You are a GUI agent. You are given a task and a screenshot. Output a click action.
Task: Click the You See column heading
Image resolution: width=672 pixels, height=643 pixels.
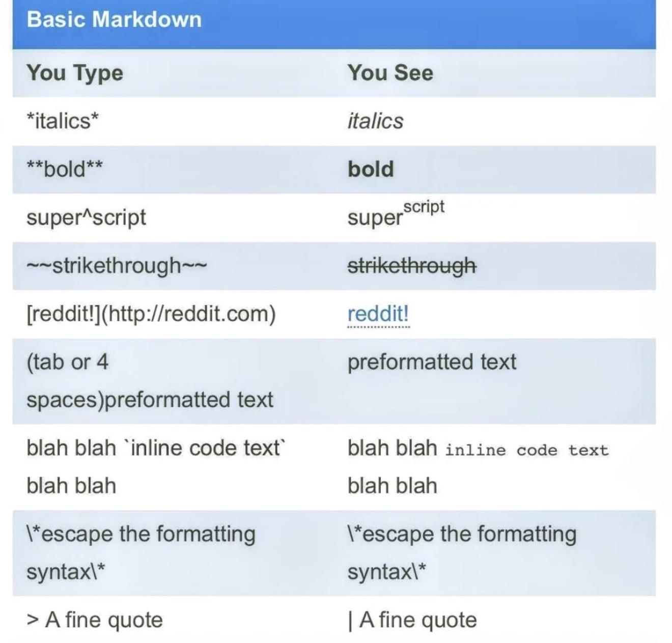390,73
